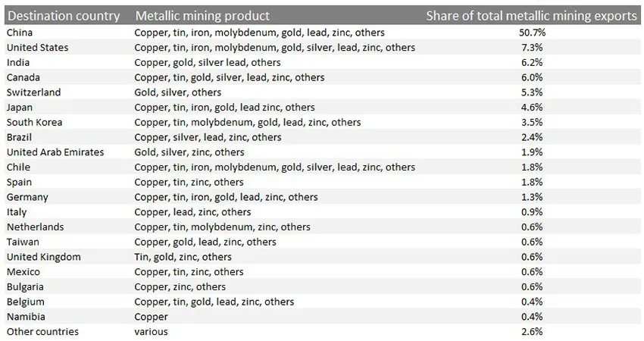Click Bulgaria's product list cell
This screenshot has width=644, height=341.
point(180,287)
